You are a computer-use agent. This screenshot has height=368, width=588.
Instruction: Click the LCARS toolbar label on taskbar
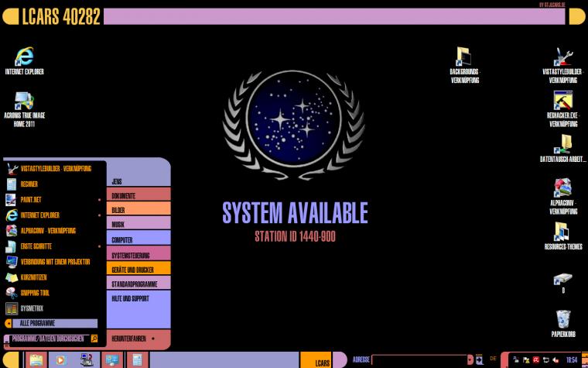pyautogui.click(x=323, y=363)
